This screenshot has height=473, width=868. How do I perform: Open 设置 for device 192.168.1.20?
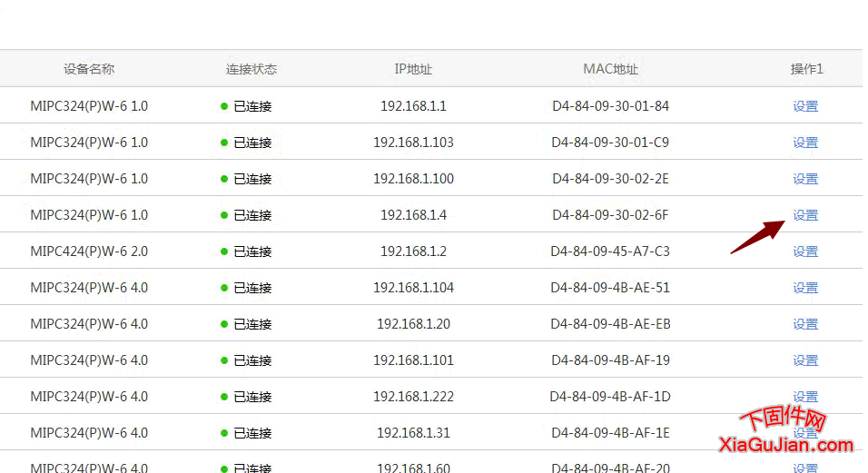[804, 324]
